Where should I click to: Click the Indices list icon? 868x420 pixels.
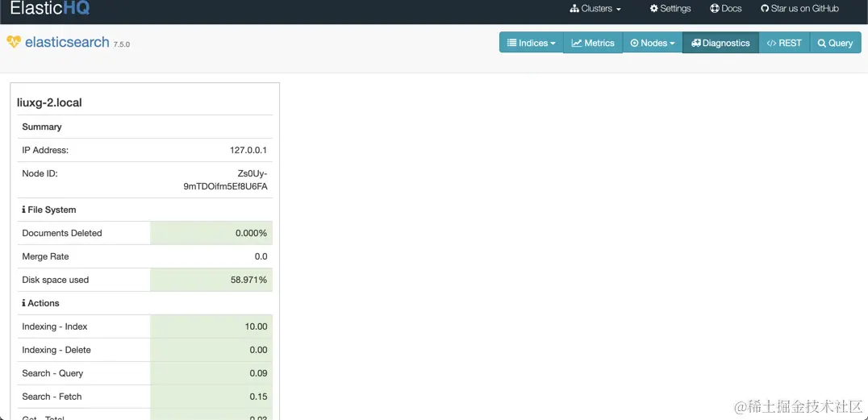(x=511, y=43)
